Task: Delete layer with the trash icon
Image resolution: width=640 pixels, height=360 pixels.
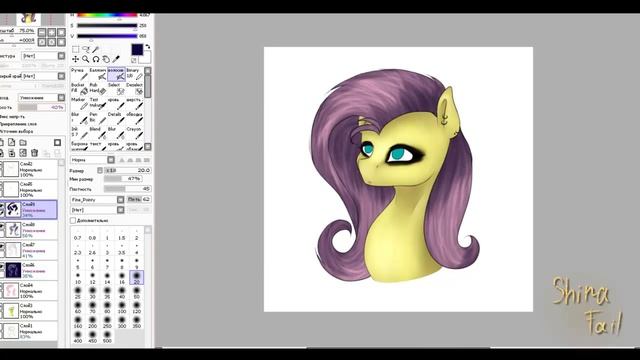Action: click(35, 153)
